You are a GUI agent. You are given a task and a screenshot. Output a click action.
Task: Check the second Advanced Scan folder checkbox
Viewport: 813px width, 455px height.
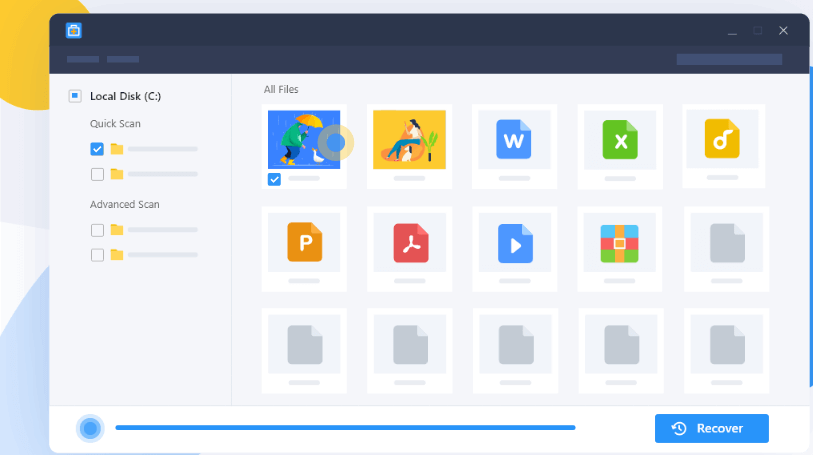coord(97,255)
